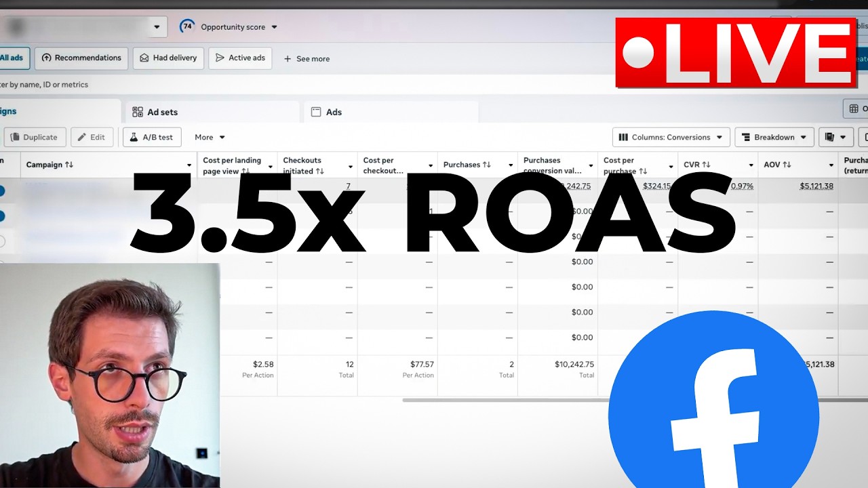Click the Opportunity score 74 badge
The width and height of the screenshot is (868, 488).
tap(186, 26)
